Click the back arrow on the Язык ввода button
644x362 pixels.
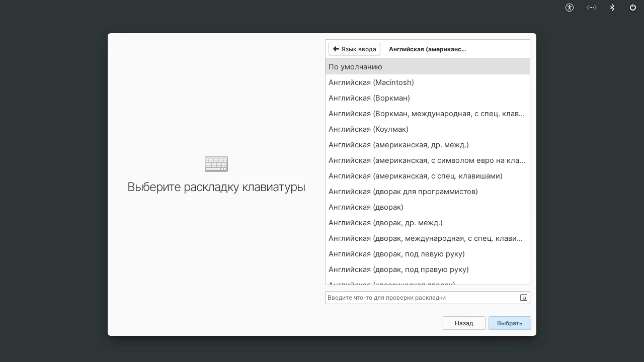pyautogui.click(x=336, y=49)
